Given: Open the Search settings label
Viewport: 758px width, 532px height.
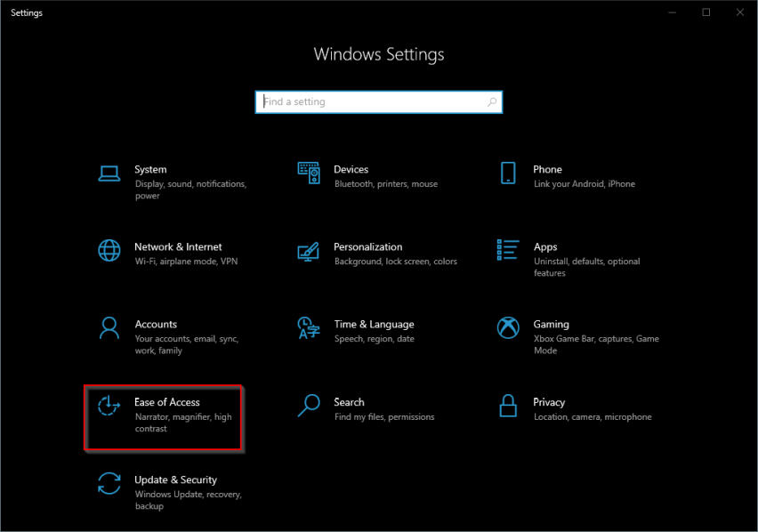Looking at the screenshot, I should click(349, 402).
